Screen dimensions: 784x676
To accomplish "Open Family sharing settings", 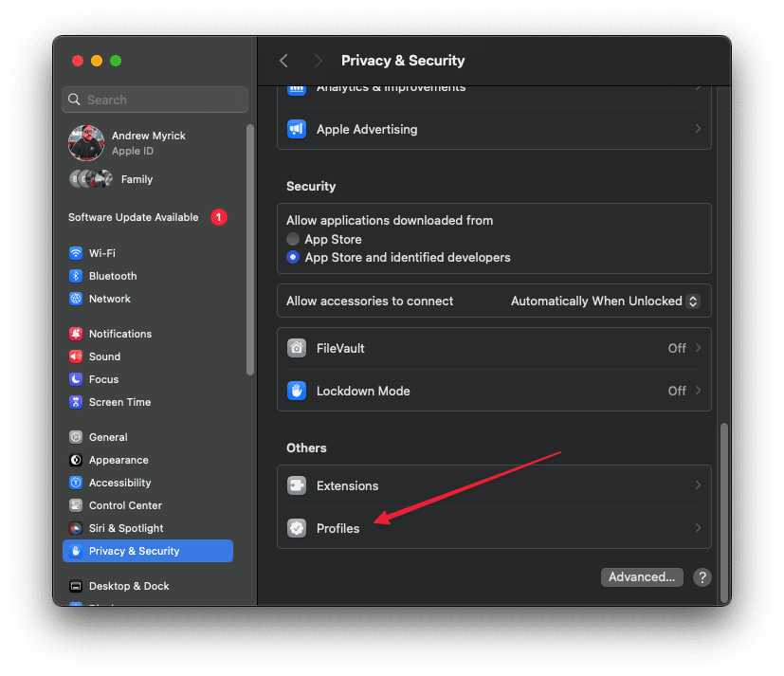I will coord(148,179).
